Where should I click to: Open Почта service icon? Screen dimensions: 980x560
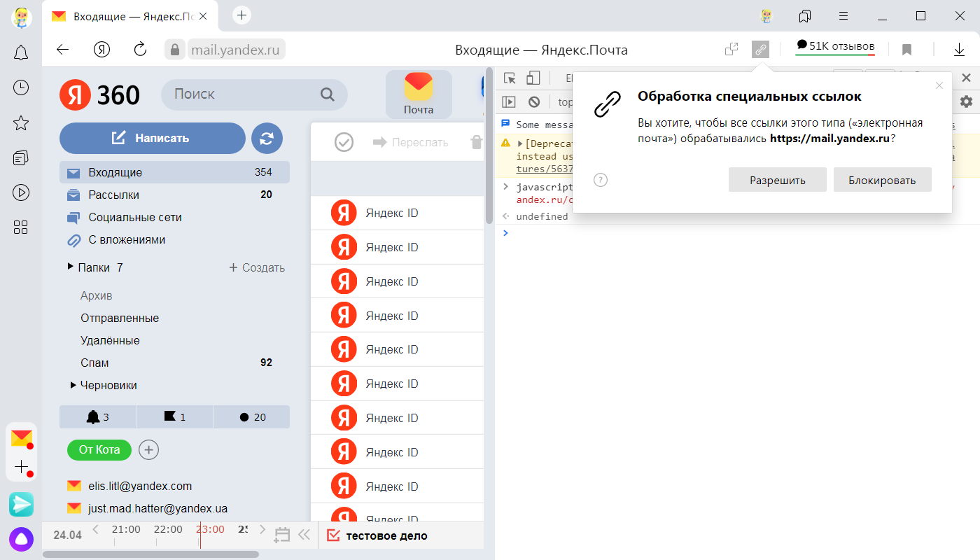click(419, 94)
